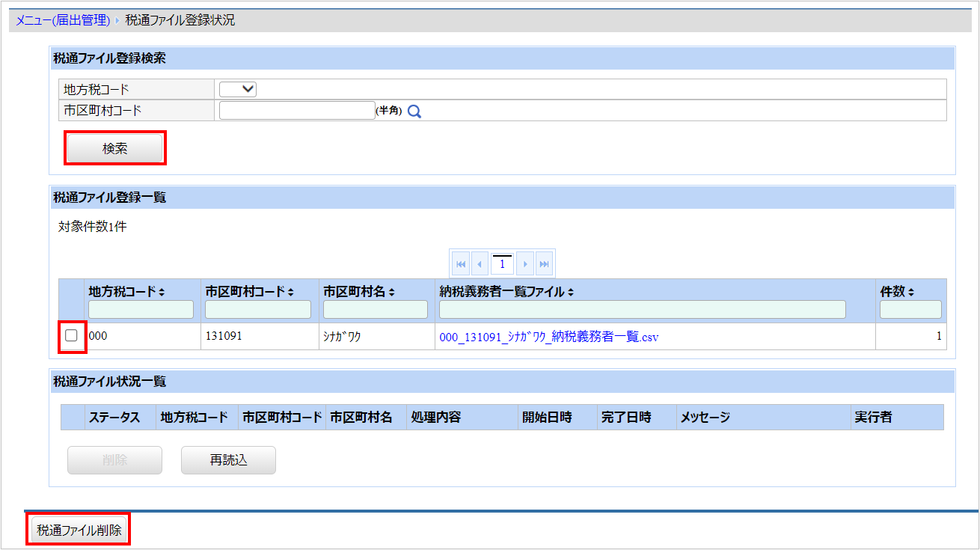Image resolution: width=980 pixels, height=550 pixels.
Task: Tick the checkbox for row 000 131091
Action: [x=71, y=336]
